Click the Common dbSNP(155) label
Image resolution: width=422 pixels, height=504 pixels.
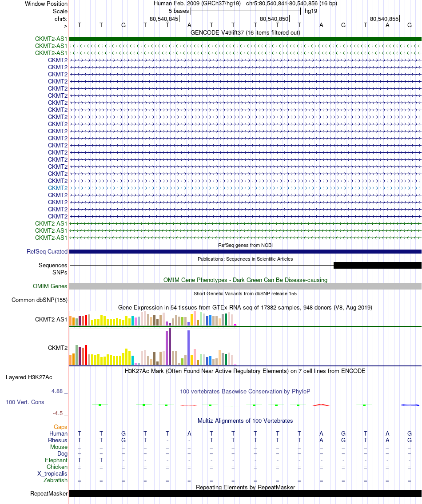pos(40,300)
